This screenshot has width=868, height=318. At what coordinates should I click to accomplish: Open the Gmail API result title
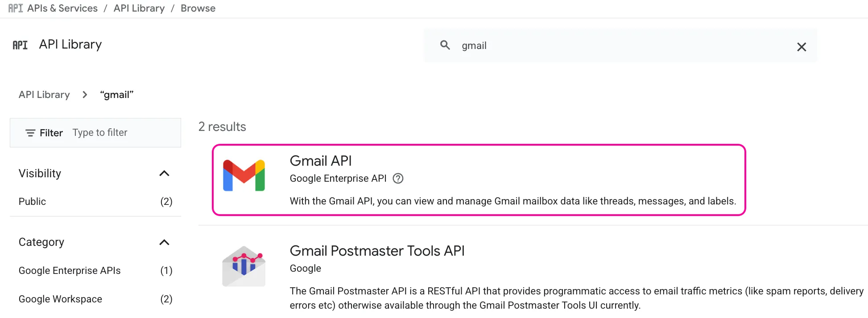pyautogui.click(x=321, y=161)
